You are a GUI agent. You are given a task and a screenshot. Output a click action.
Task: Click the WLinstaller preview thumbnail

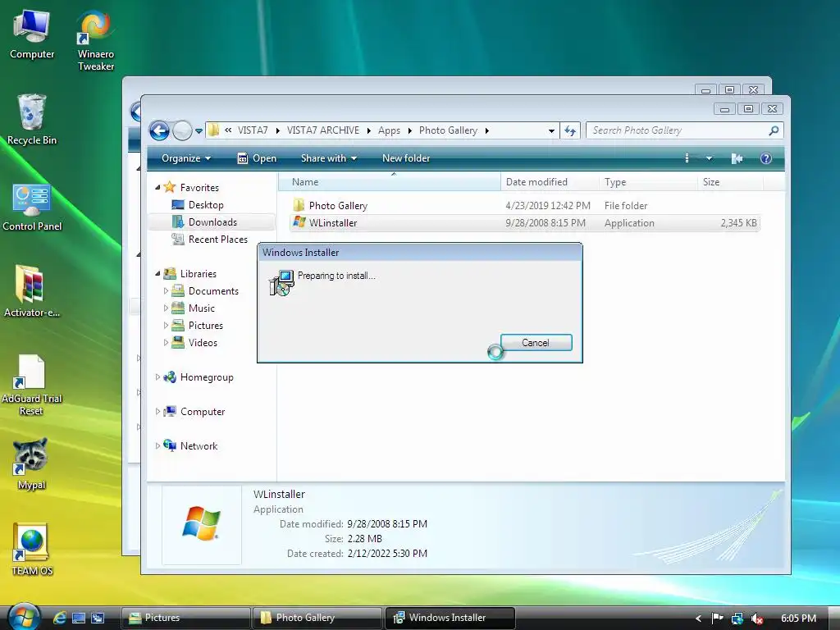202,524
